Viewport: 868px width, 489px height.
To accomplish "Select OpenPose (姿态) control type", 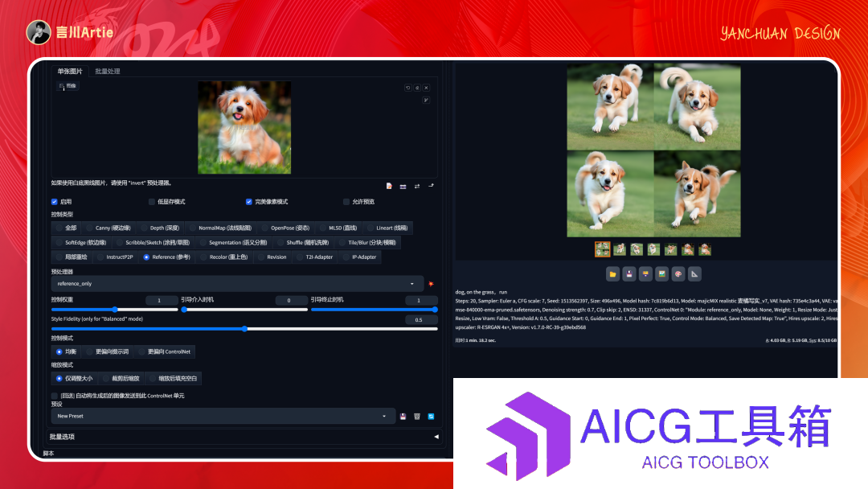I will pos(285,228).
